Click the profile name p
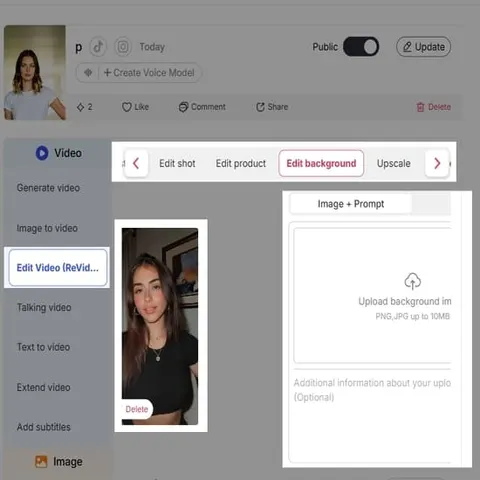Viewport: 480px width, 480px height. pos(78,48)
